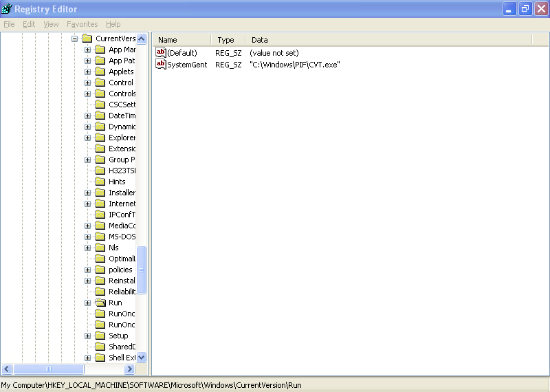Click the Hints folder icon
Image resolution: width=550 pixels, height=392 pixels.
100,182
